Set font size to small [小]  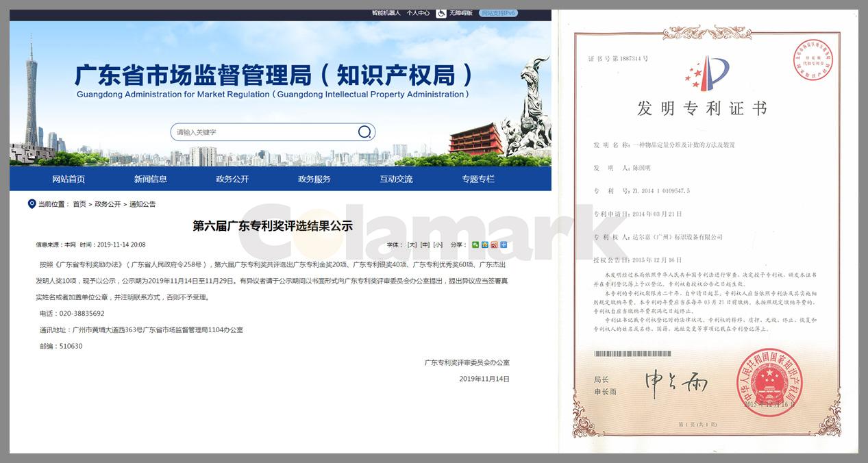(438, 245)
